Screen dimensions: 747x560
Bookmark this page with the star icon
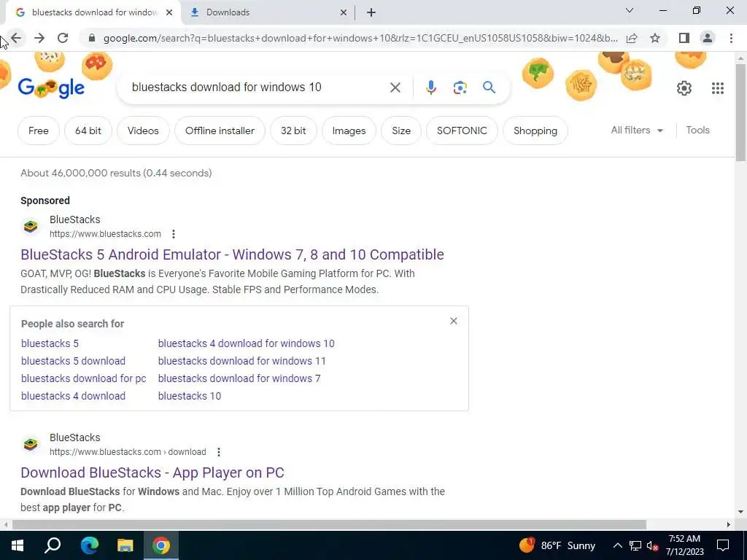click(655, 38)
